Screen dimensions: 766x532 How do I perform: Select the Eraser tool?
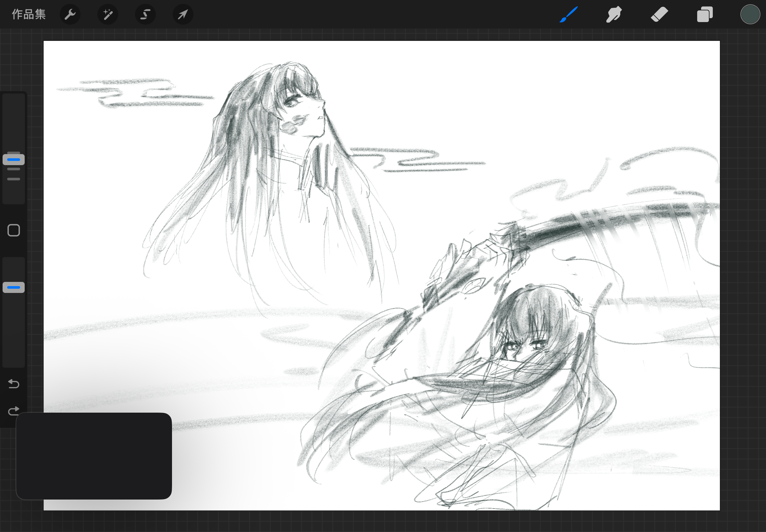tap(659, 14)
